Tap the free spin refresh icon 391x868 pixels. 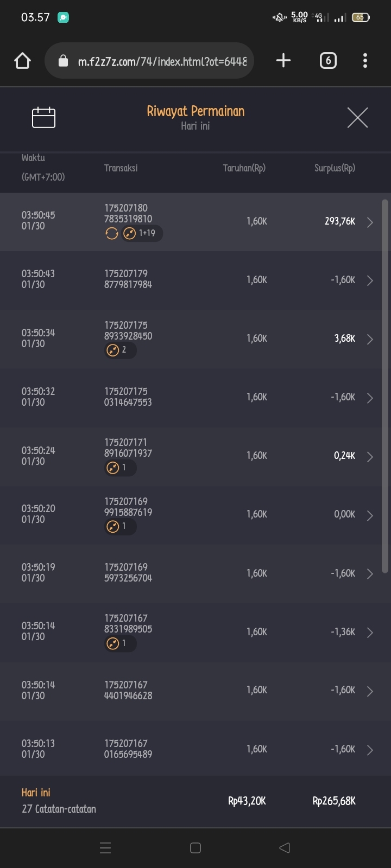[112, 233]
